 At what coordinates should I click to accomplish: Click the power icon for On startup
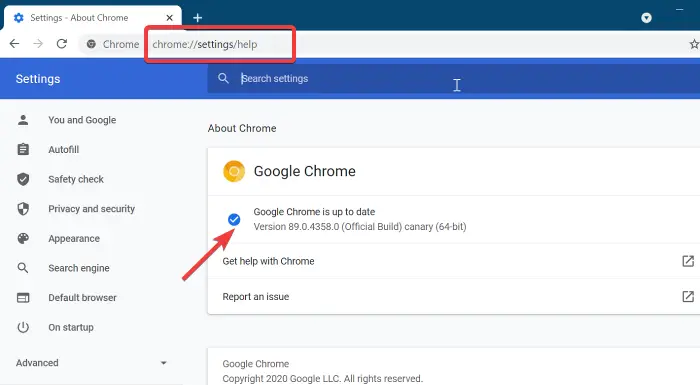pyautogui.click(x=23, y=327)
